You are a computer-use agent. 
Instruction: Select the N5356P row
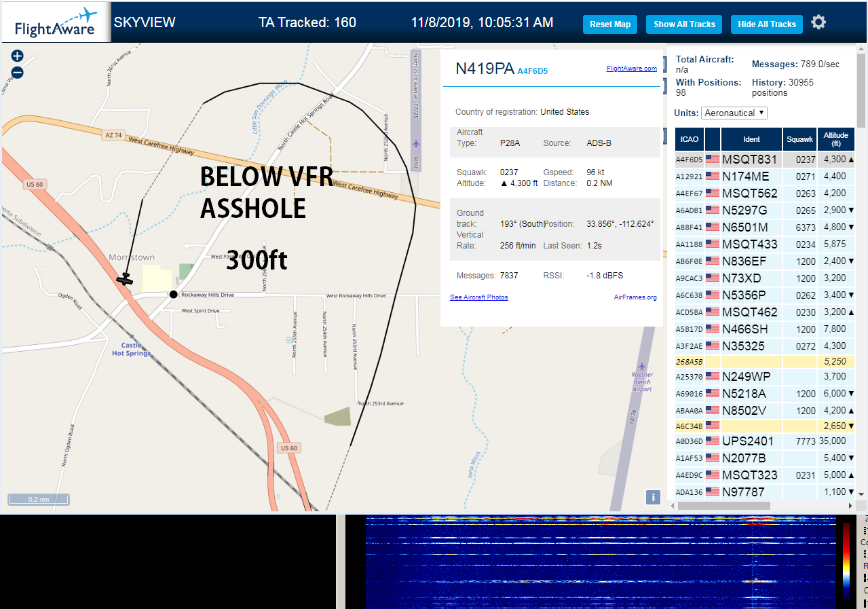(765, 295)
